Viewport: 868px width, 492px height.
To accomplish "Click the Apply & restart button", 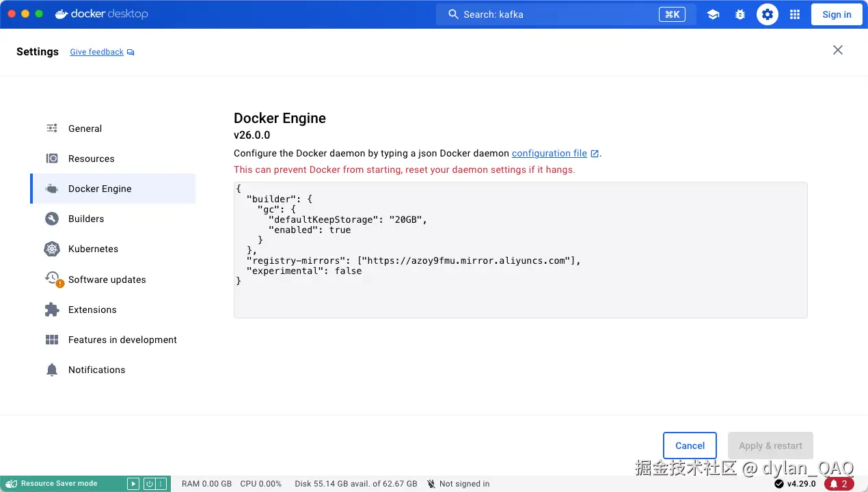I will [x=770, y=446].
